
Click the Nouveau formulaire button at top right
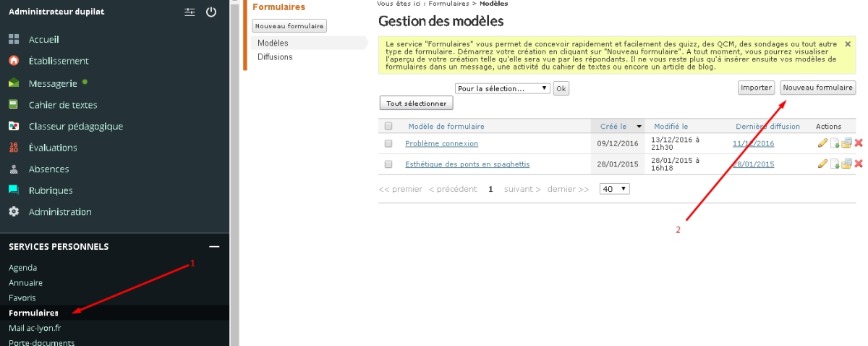click(x=818, y=88)
